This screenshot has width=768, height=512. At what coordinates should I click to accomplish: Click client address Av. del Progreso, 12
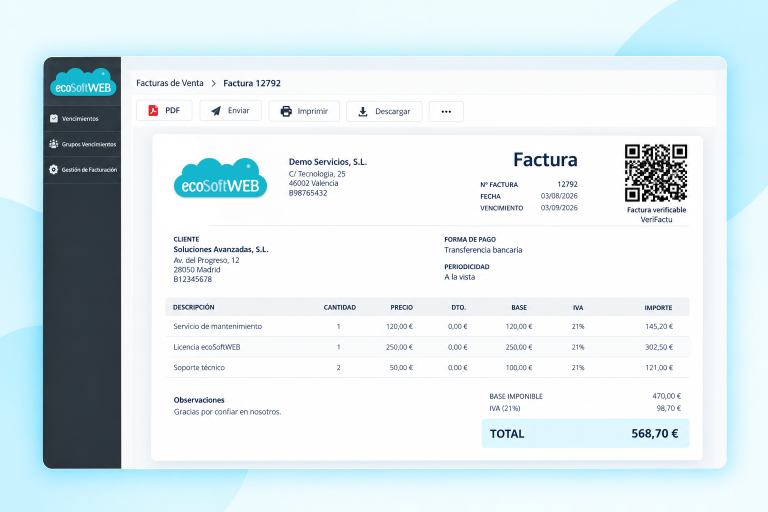(x=206, y=260)
